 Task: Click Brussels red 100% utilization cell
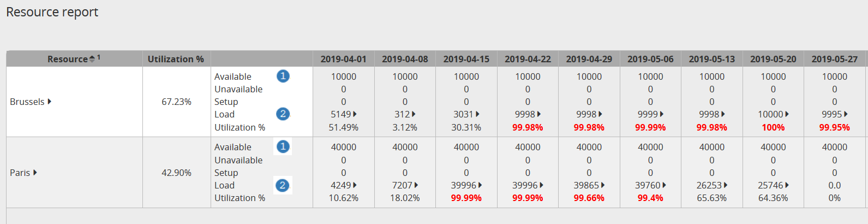(773, 127)
